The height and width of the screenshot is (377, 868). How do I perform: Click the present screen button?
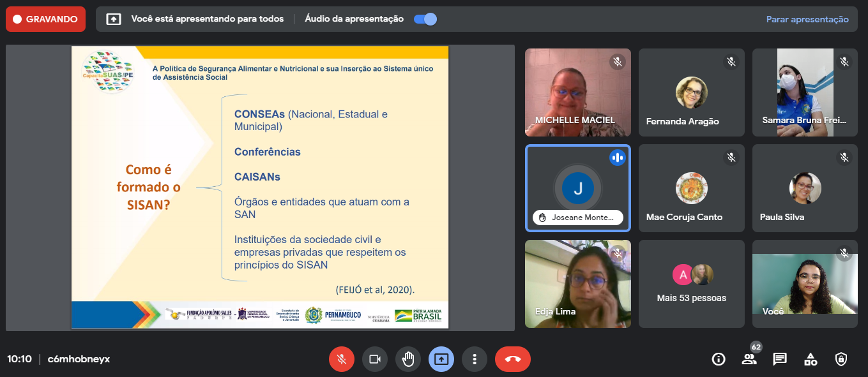[441, 359]
